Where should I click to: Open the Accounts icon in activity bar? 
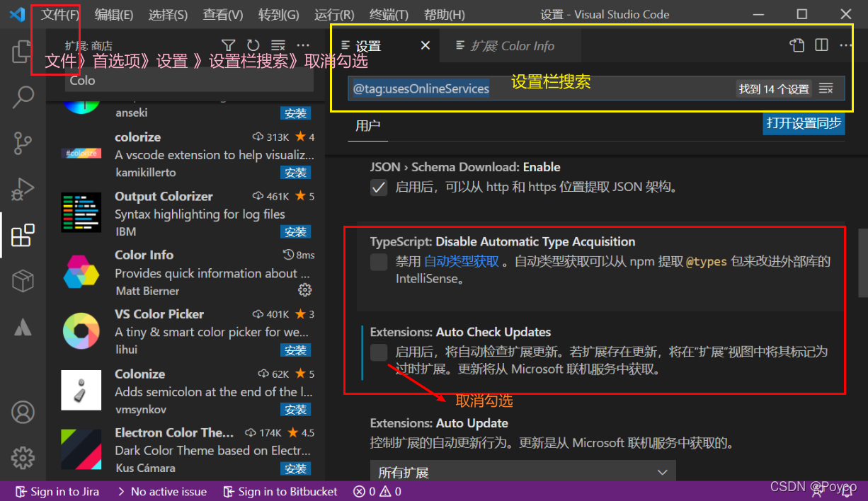click(23, 412)
